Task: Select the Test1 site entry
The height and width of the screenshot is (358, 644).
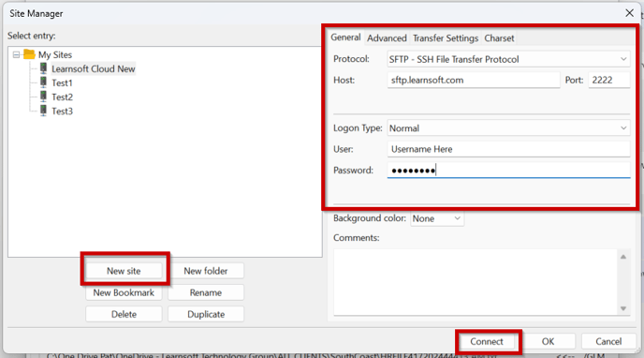Action: pyautogui.click(x=62, y=83)
